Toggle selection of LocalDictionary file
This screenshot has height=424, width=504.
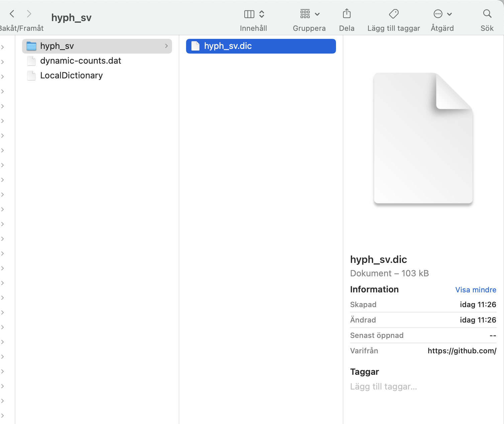[71, 75]
